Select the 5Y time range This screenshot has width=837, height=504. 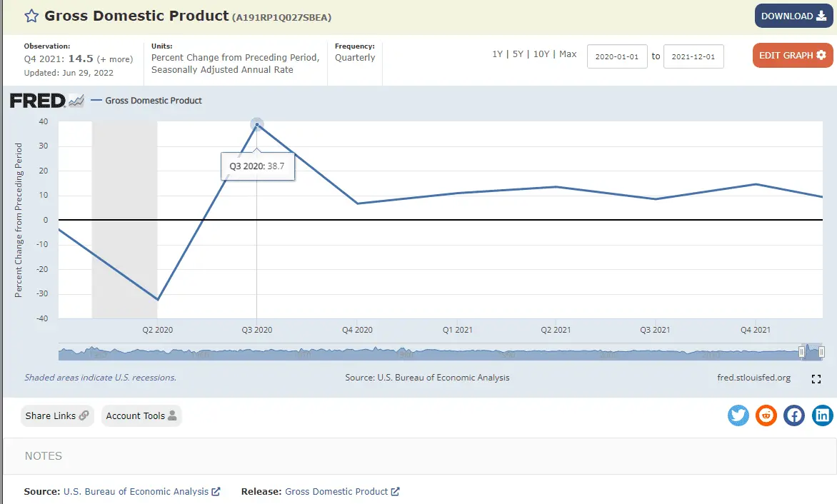(518, 54)
